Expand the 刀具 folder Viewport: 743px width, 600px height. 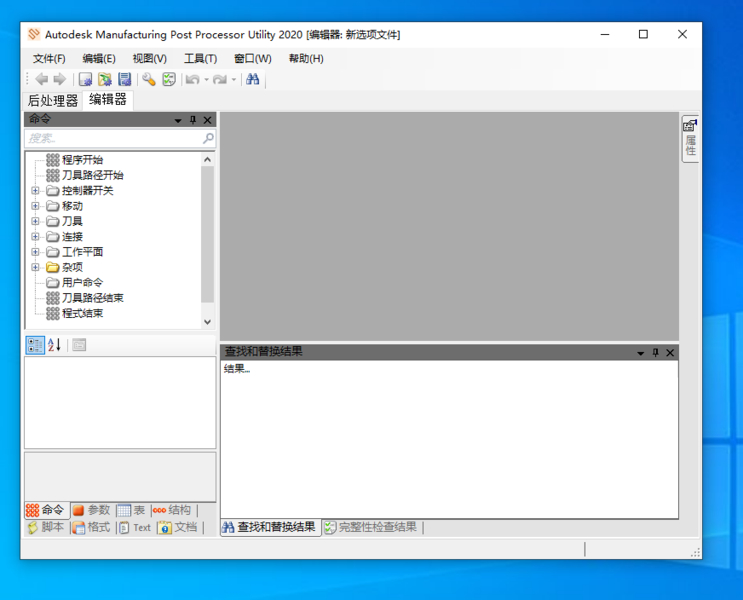coord(35,221)
